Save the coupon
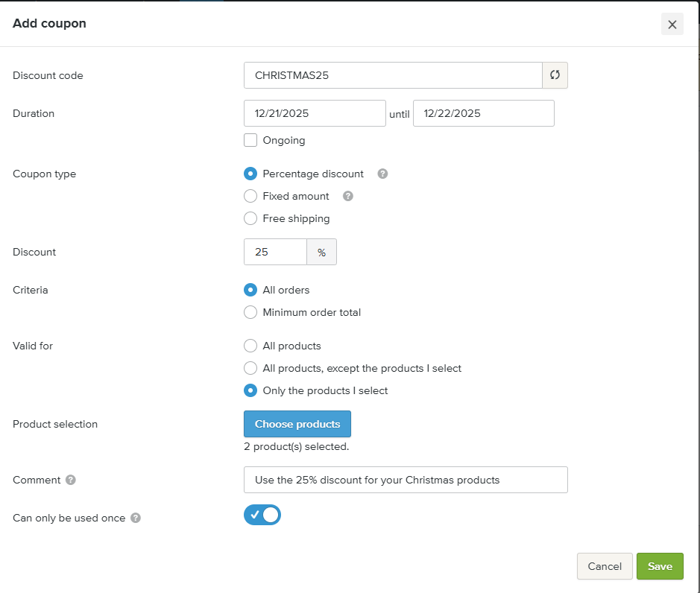700x593 pixels. click(660, 566)
